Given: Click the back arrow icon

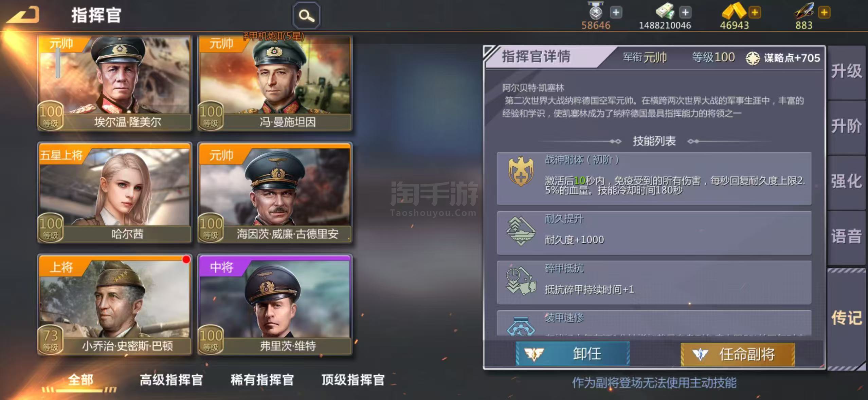Looking at the screenshot, I should coord(23,15).
